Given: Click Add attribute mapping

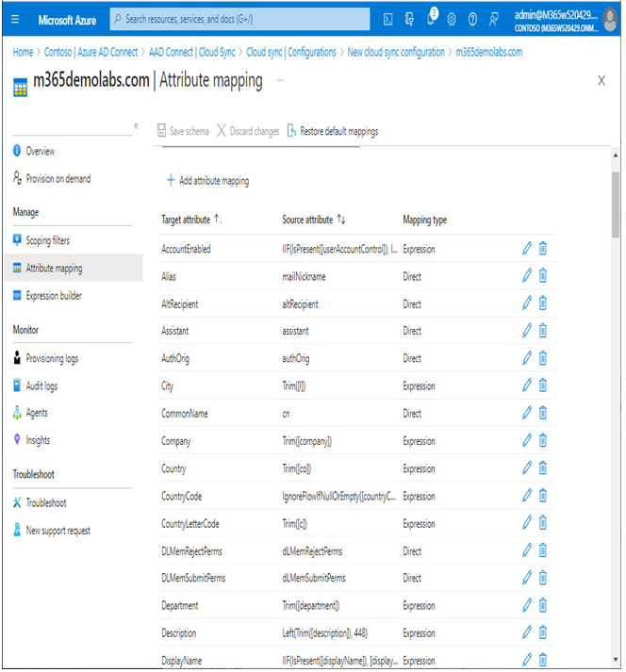Looking at the screenshot, I should tap(207, 180).
